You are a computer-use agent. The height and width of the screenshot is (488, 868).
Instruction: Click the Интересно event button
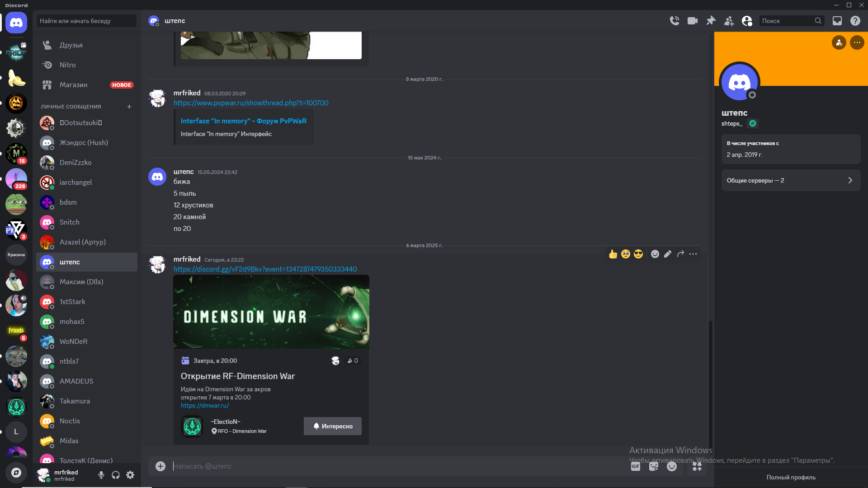(x=332, y=426)
